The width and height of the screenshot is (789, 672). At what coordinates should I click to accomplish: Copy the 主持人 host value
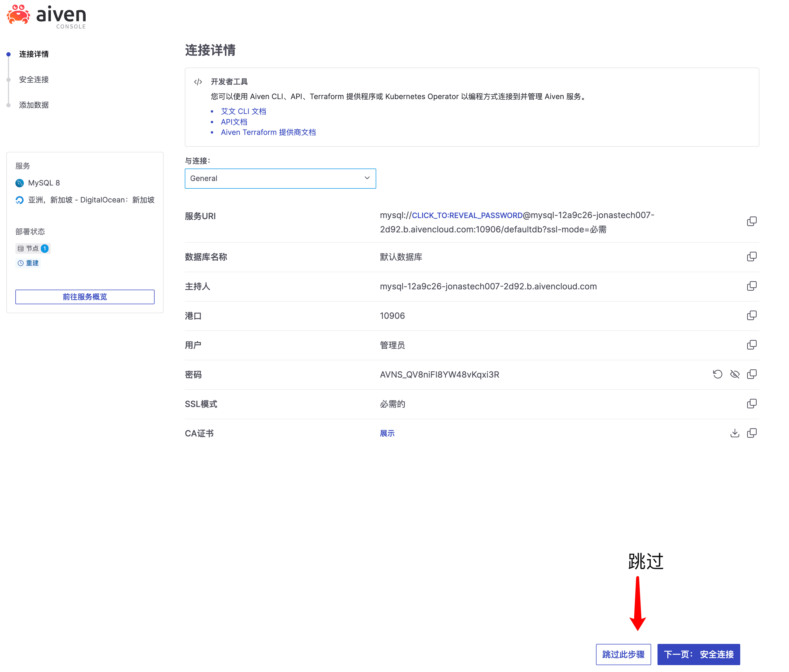click(x=751, y=286)
